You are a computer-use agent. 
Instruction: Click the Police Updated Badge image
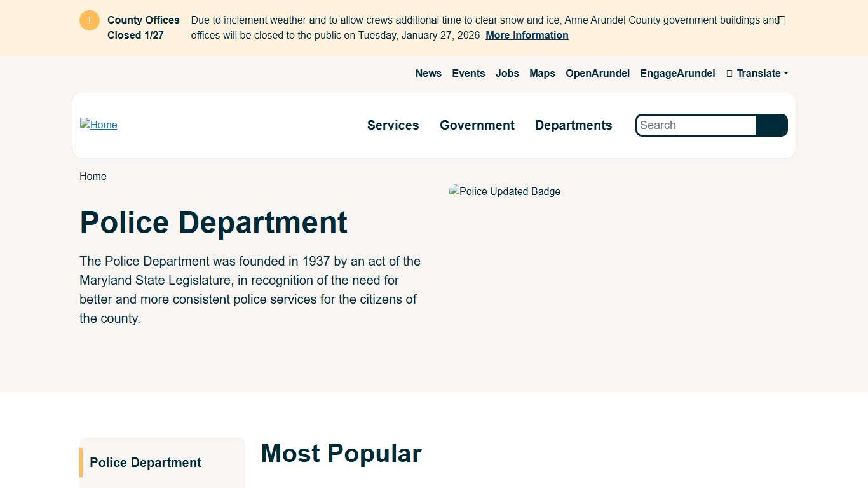[504, 191]
